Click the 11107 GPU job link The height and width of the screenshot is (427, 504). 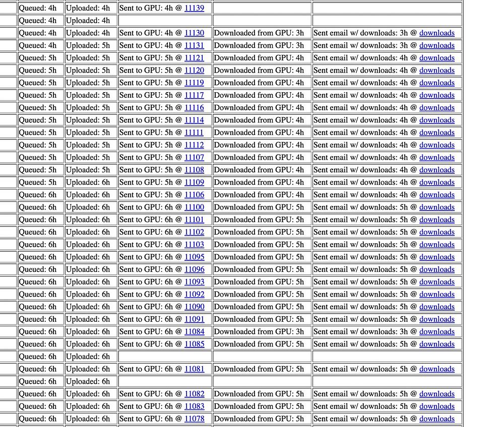(x=194, y=158)
